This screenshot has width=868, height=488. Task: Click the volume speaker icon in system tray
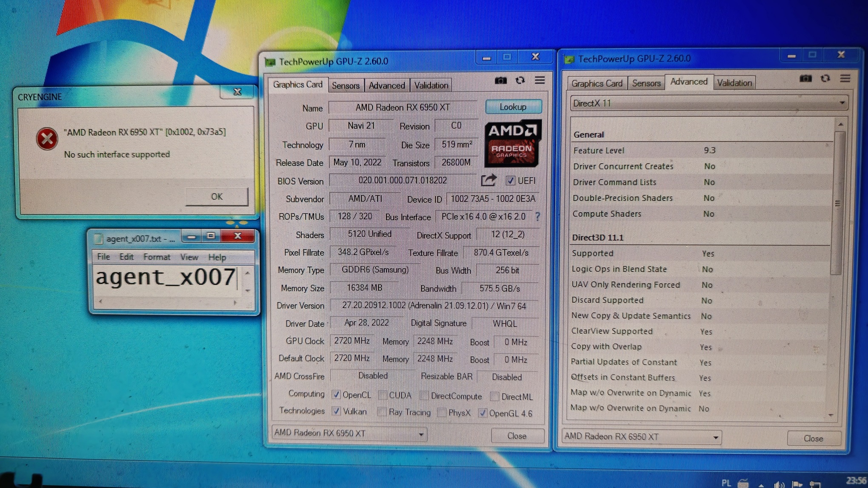point(779,484)
